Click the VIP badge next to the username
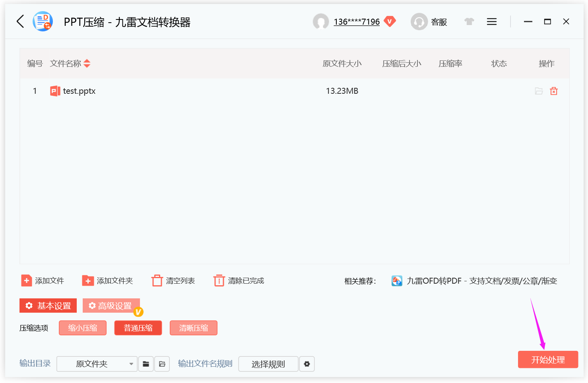The width and height of the screenshot is (588, 383). tap(390, 21)
